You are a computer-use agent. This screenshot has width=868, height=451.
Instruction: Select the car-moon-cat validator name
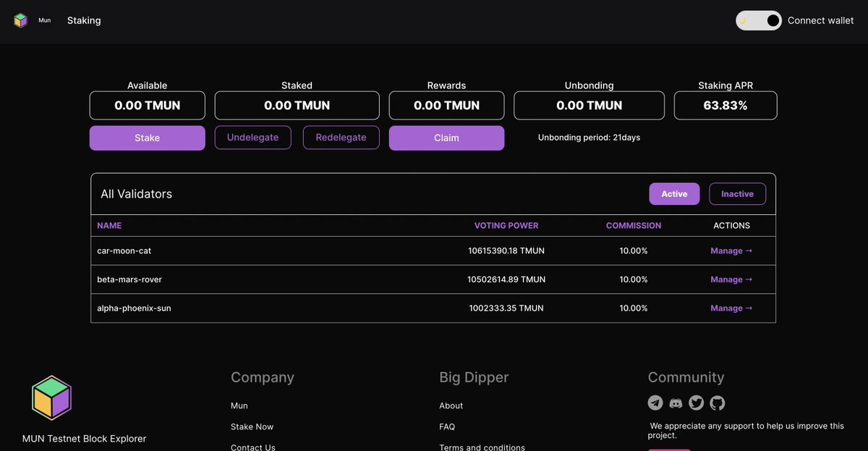(x=124, y=250)
